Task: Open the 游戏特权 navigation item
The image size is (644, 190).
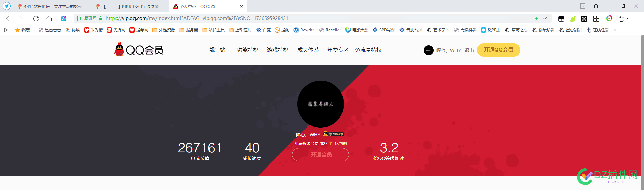Action: click(278, 50)
